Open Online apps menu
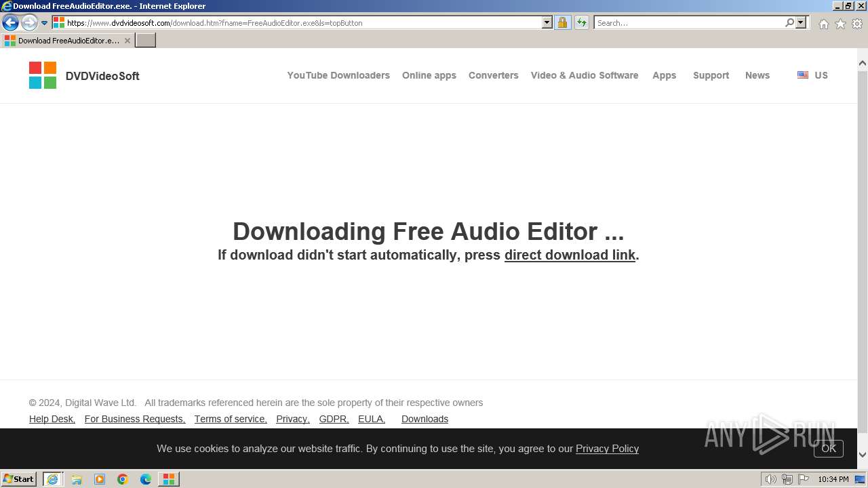This screenshot has width=868, height=488. [x=429, y=75]
